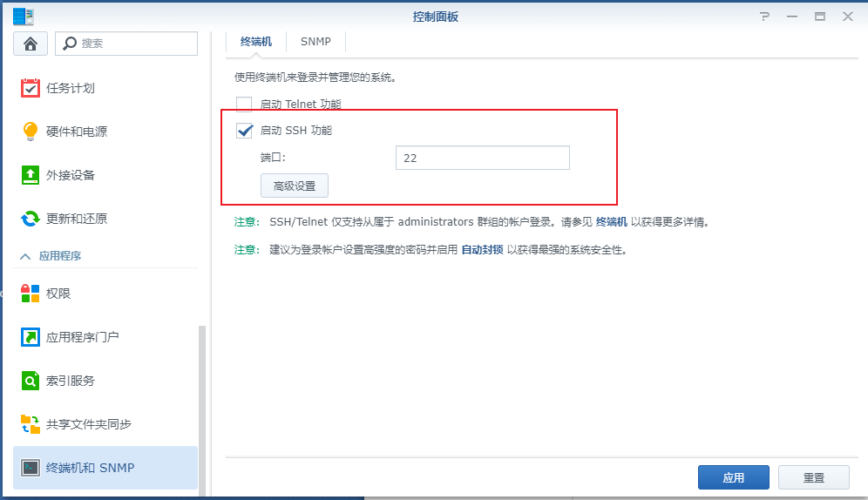Screen dimensions: 868x500
Task: Click the 启动 SSH 功能 label text
Action: [x=296, y=131]
